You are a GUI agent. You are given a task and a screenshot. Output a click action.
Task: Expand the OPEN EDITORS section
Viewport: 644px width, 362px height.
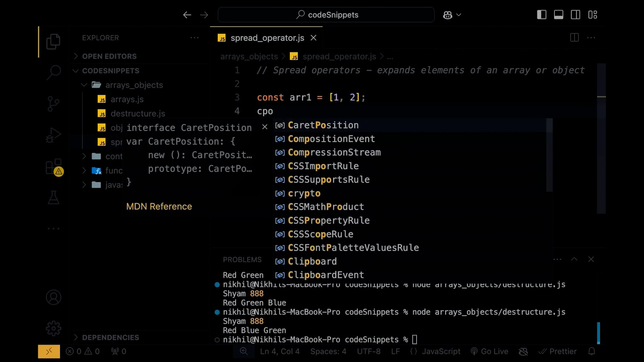tap(109, 56)
